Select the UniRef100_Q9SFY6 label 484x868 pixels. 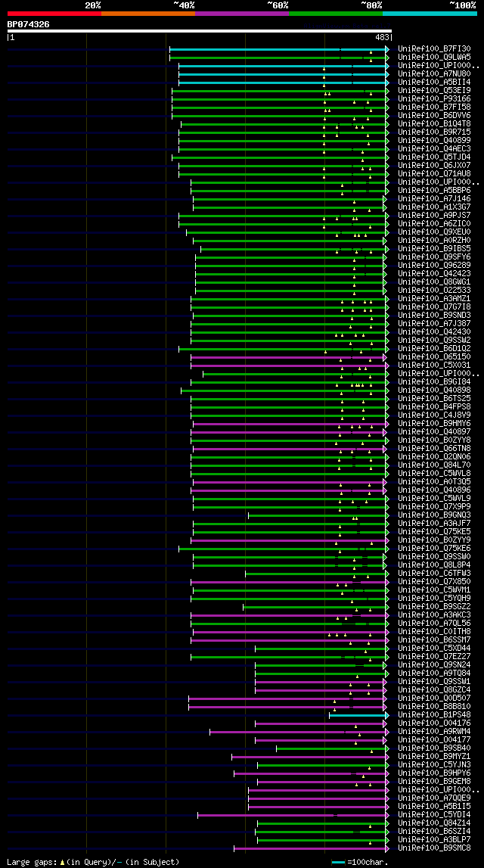coord(434,257)
